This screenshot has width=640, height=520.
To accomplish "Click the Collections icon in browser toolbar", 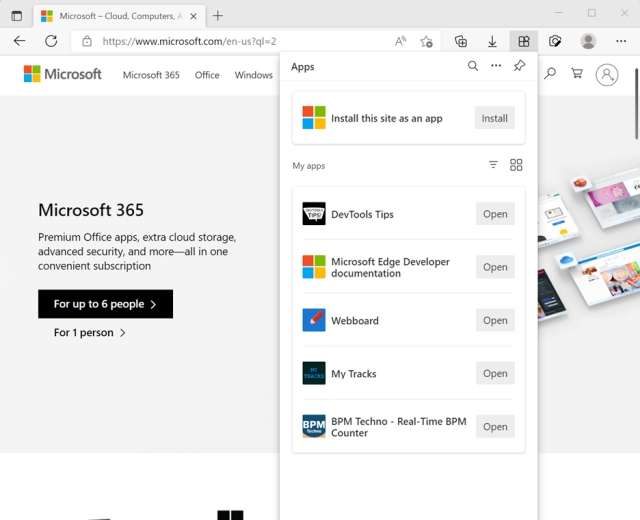I will 460,41.
